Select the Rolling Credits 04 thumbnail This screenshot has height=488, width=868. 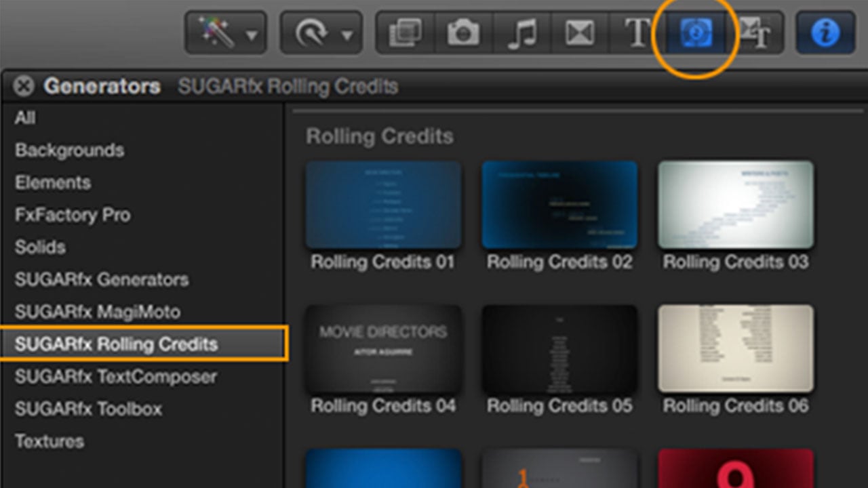coord(383,348)
